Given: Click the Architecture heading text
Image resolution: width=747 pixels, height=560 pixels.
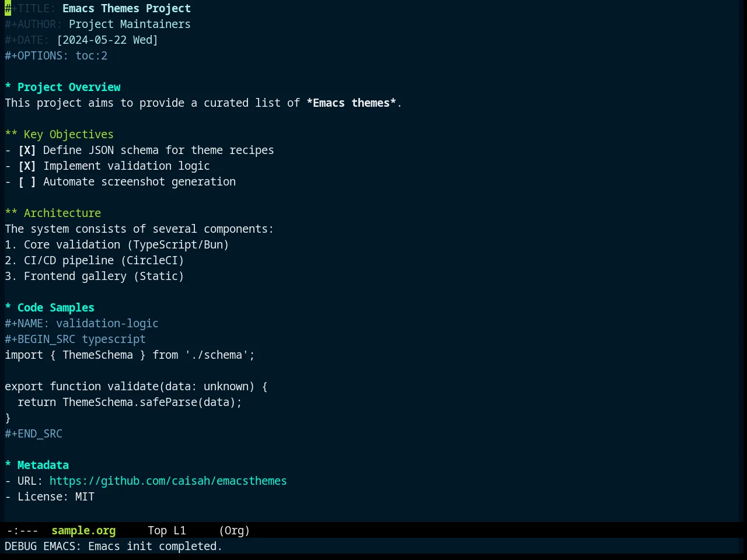Looking at the screenshot, I should pos(62,213).
